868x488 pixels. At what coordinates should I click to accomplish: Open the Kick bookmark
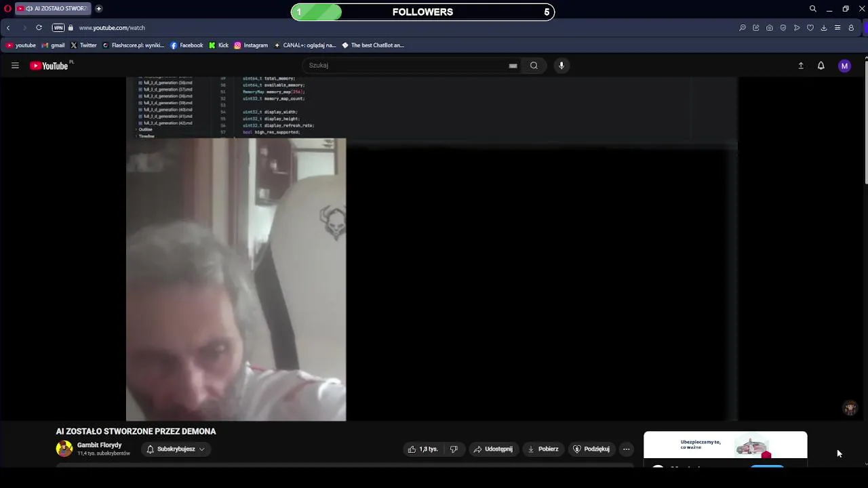click(218, 45)
